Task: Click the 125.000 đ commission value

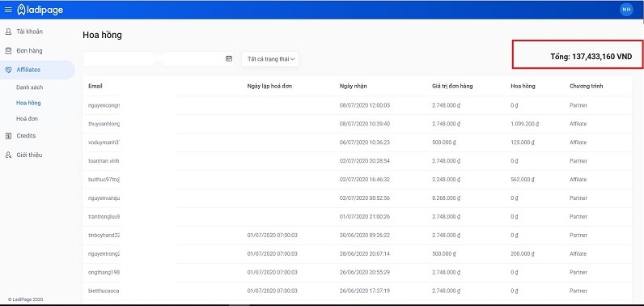Action: (x=523, y=142)
